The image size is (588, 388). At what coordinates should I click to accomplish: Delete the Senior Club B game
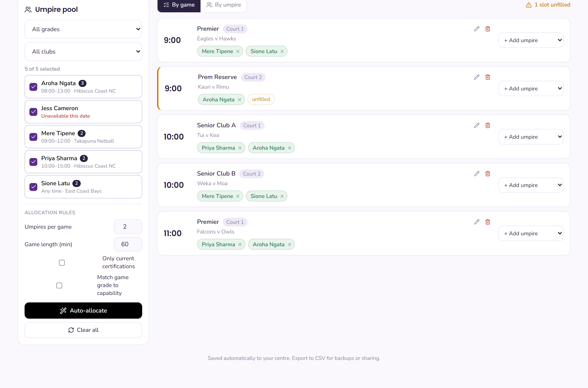click(488, 174)
